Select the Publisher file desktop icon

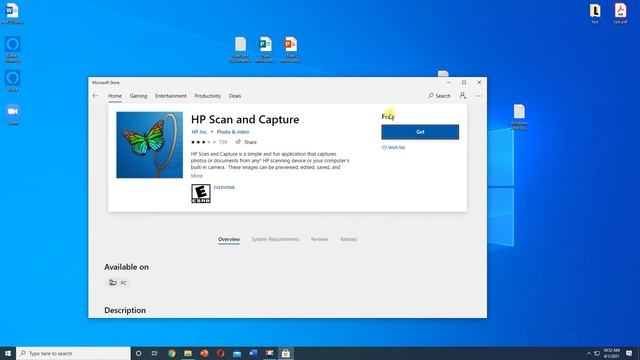265,49
